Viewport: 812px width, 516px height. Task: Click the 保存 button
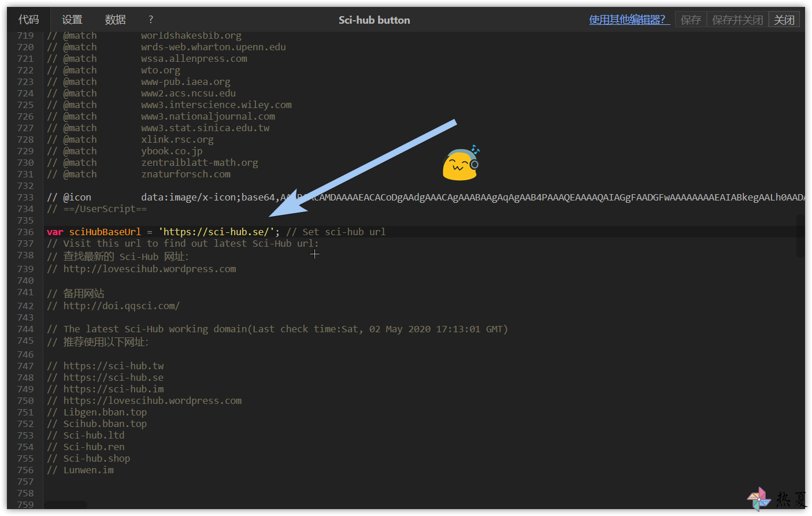pos(691,20)
